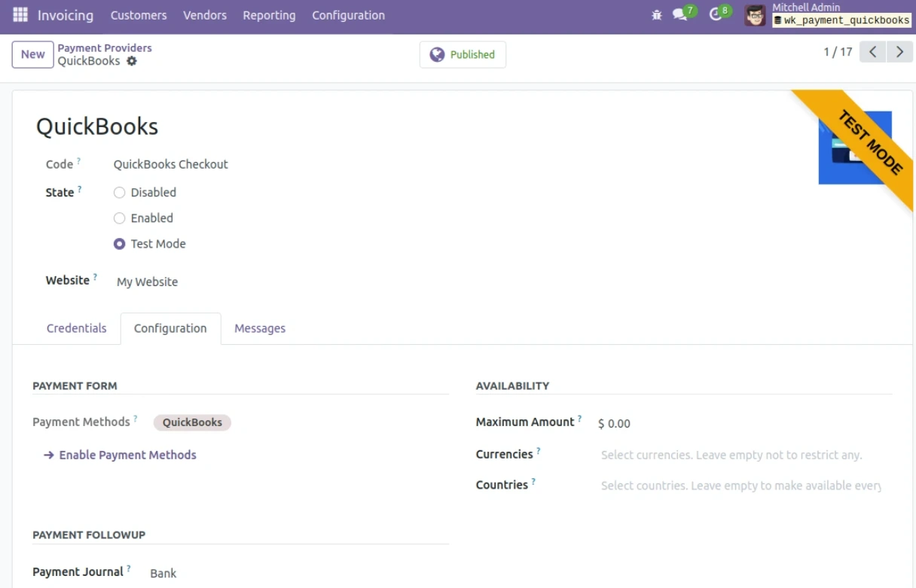The width and height of the screenshot is (916, 588).
Task: Select the Enabled state radio
Action: pos(119,218)
